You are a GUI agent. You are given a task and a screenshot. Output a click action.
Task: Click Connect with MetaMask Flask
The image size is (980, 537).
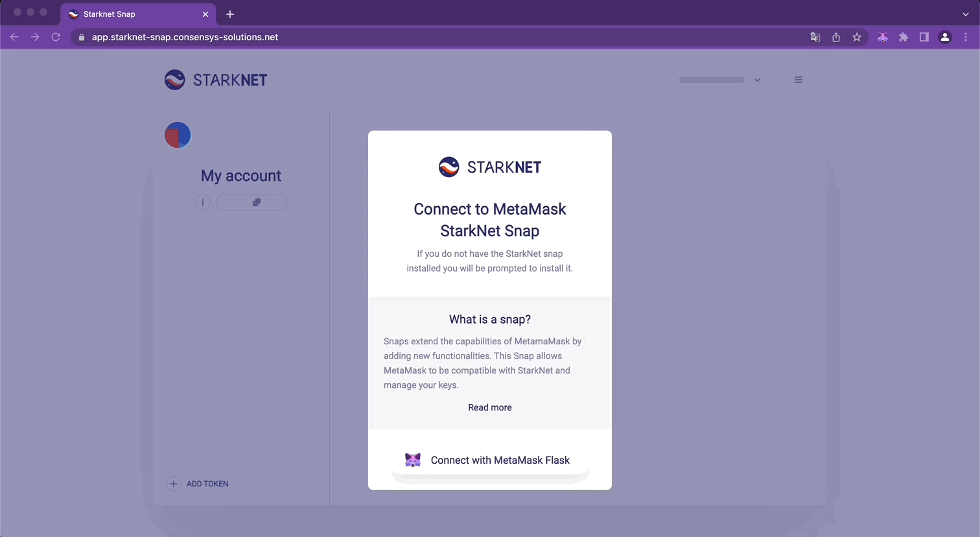[490, 460]
